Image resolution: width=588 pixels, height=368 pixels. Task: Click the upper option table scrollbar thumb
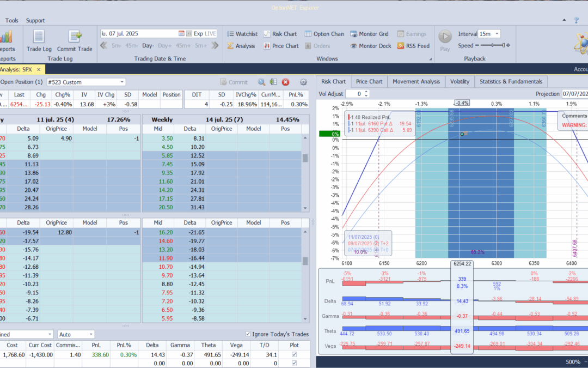point(305,158)
